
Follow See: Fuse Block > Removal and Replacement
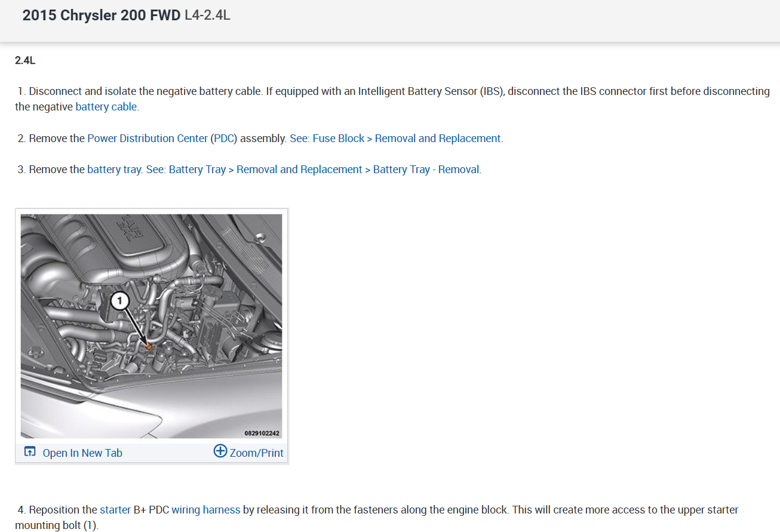point(395,138)
